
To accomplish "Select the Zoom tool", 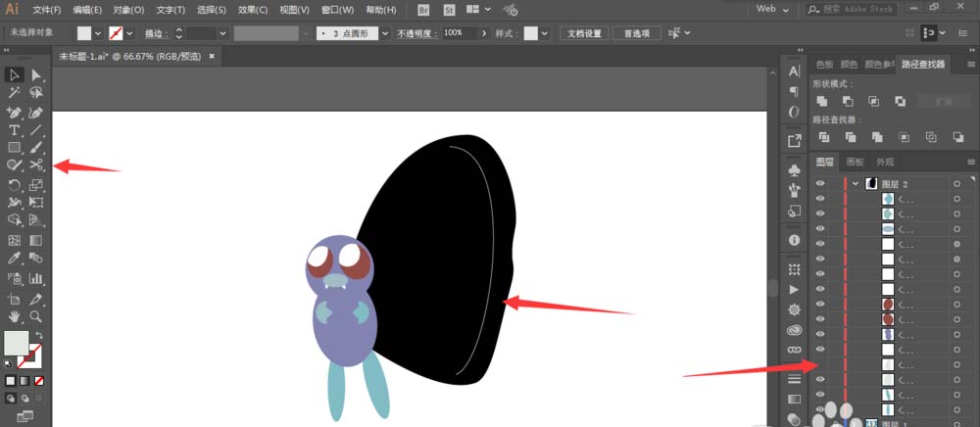I will click(x=36, y=316).
